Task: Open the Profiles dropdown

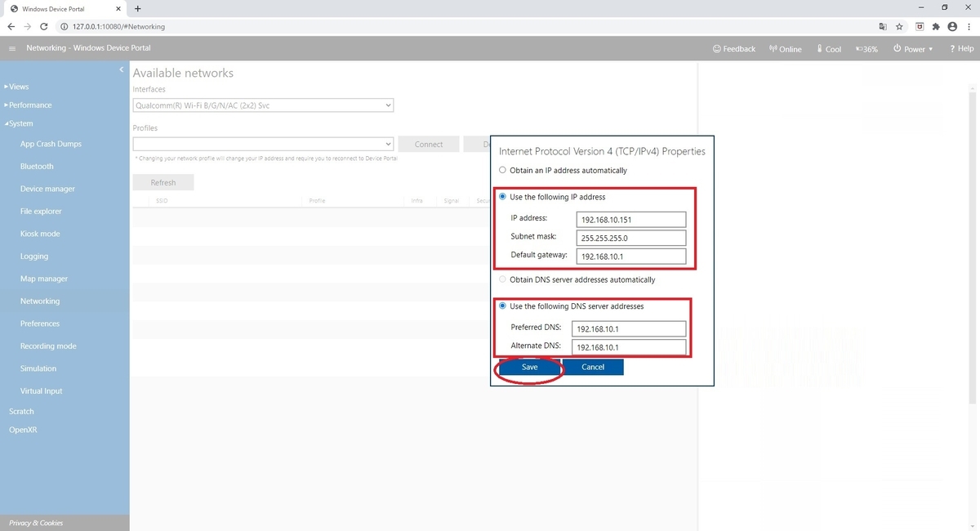Action: point(263,144)
